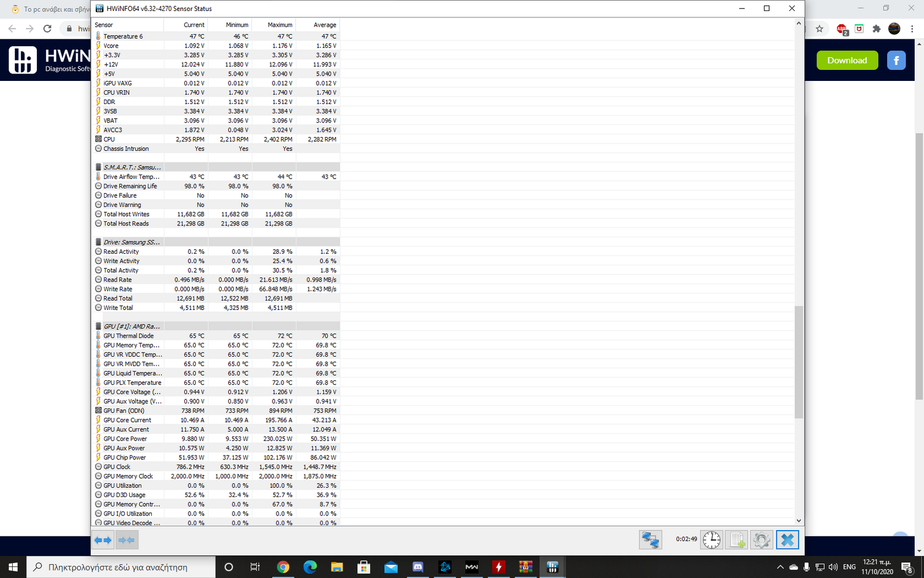Image resolution: width=924 pixels, height=578 pixels.
Task: Open the Chrome extensions puzzle icon
Action: 877,28
